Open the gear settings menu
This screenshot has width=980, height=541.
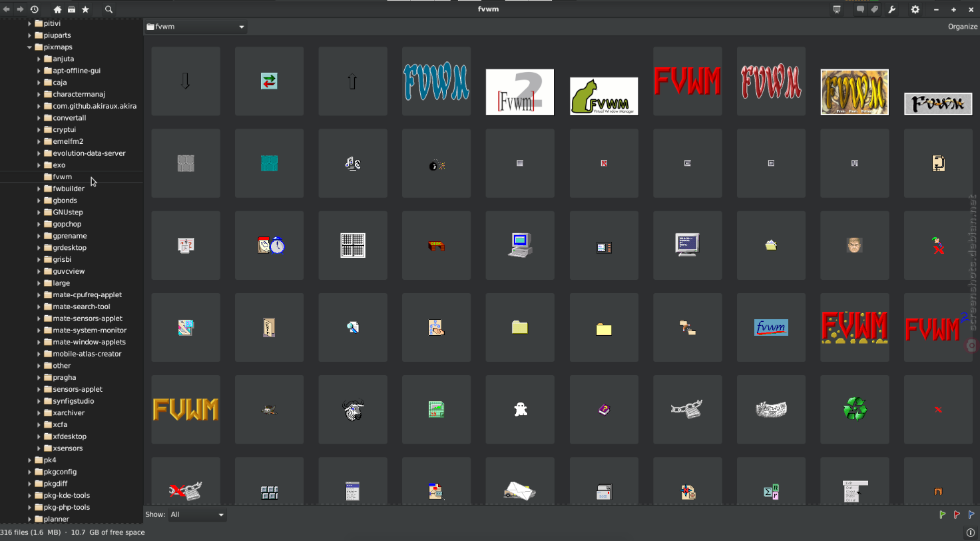pos(915,9)
